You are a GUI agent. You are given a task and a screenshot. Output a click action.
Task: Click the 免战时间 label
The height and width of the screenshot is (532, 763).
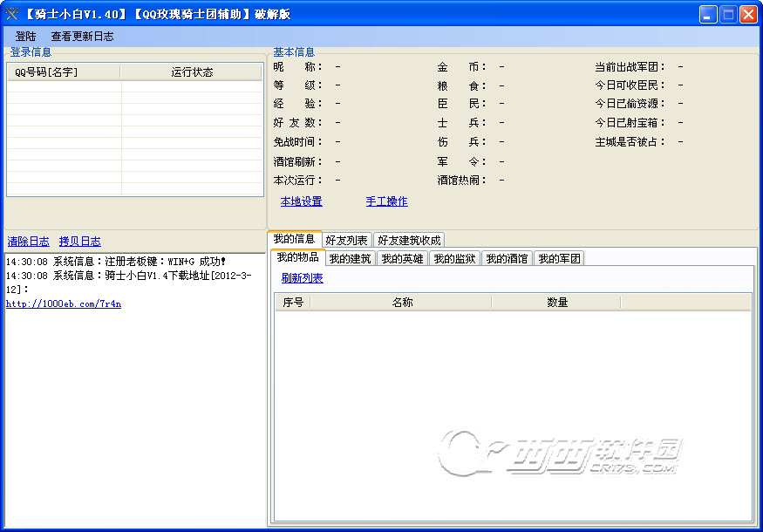click(x=297, y=142)
